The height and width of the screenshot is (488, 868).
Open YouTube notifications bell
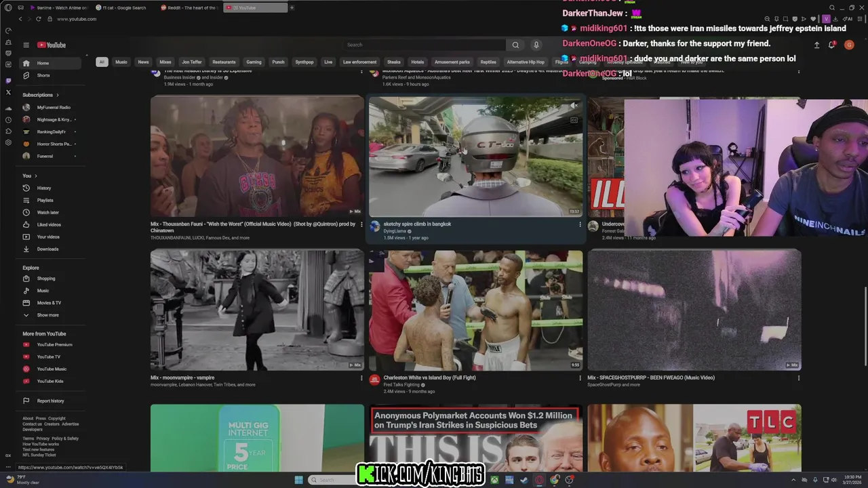point(831,45)
